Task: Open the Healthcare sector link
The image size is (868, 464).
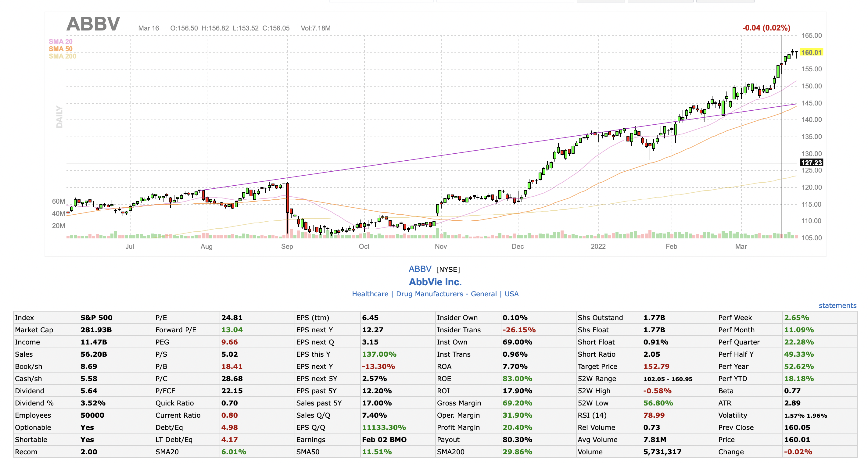Action: pos(370,294)
